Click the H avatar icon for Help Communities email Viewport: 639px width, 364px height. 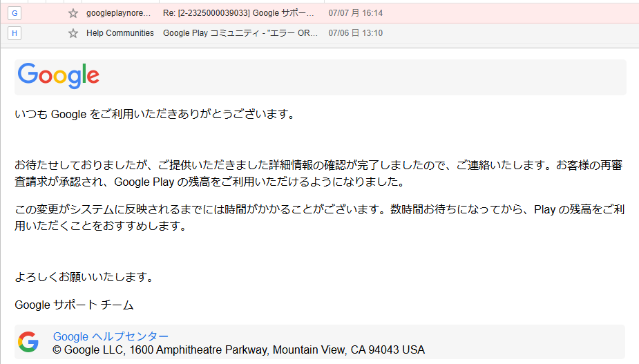(15, 33)
